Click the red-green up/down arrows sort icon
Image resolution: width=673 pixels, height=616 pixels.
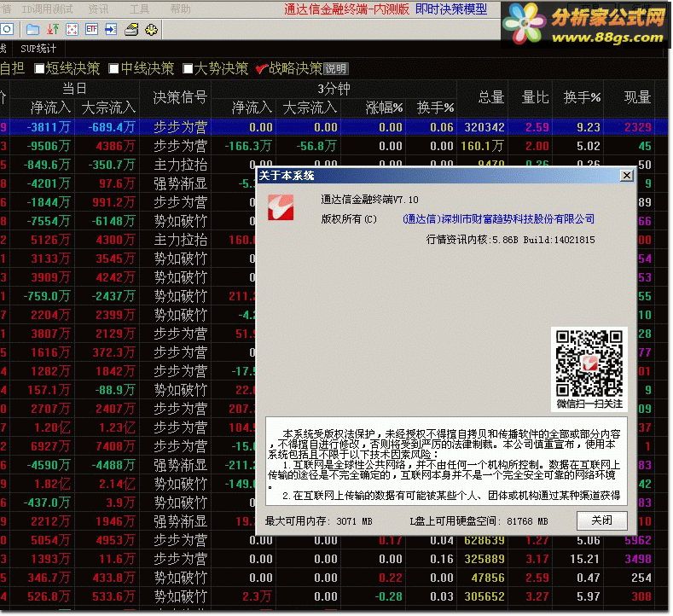tap(53, 30)
